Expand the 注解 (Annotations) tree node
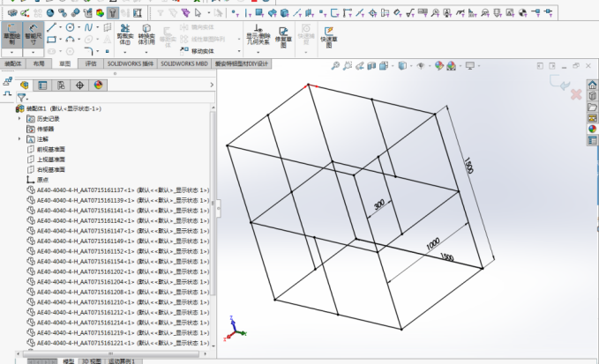 (x=19, y=138)
